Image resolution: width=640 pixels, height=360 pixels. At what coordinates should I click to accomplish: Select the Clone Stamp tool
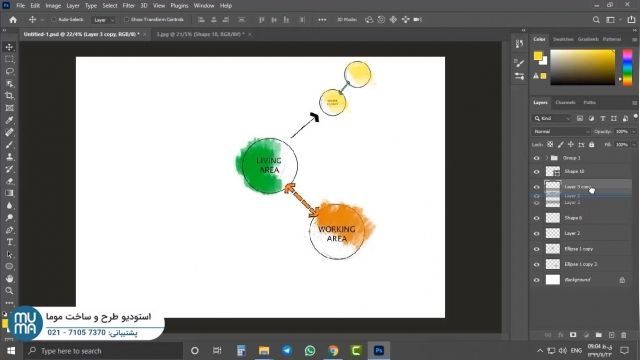[9, 157]
